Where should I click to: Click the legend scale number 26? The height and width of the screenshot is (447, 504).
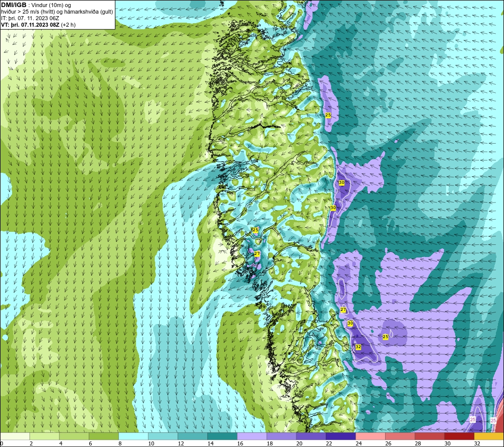point(388,443)
